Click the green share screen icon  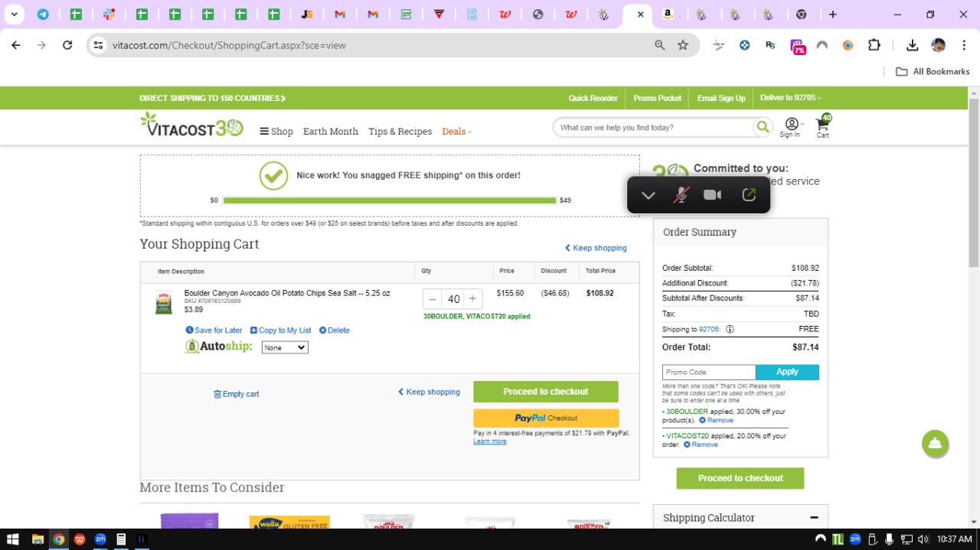coord(749,195)
